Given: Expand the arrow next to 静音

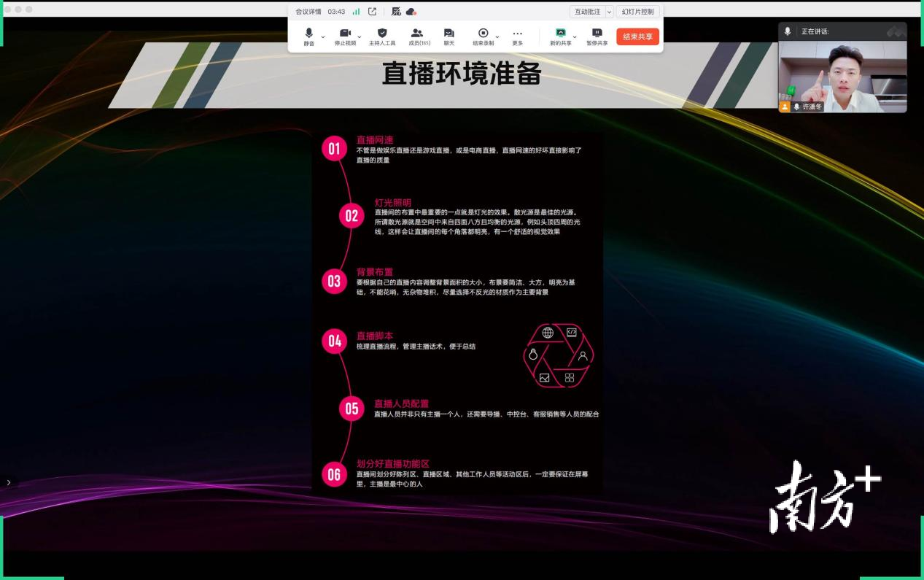Looking at the screenshot, I should point(323,36).
